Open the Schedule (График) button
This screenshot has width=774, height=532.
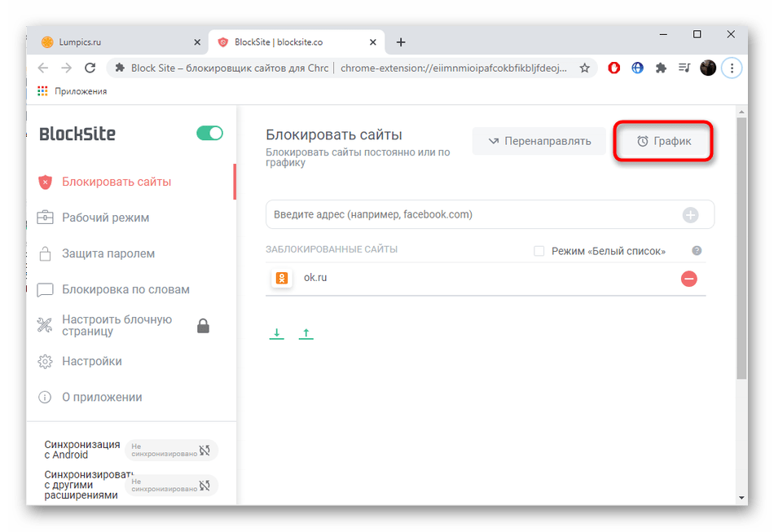(663, 141)
